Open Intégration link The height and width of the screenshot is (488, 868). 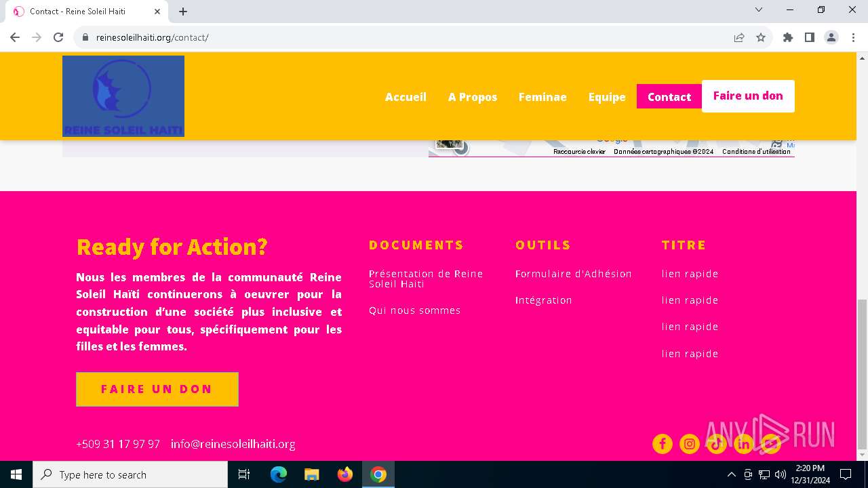[x=544, y=300]
